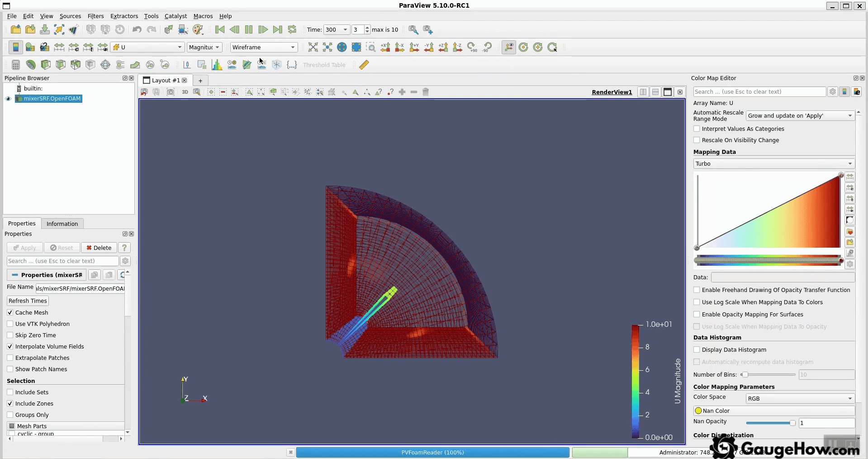Rotate the view 90 degrees clockwise
This screenshot has height=459, width=868.
[x=472, y=47]
